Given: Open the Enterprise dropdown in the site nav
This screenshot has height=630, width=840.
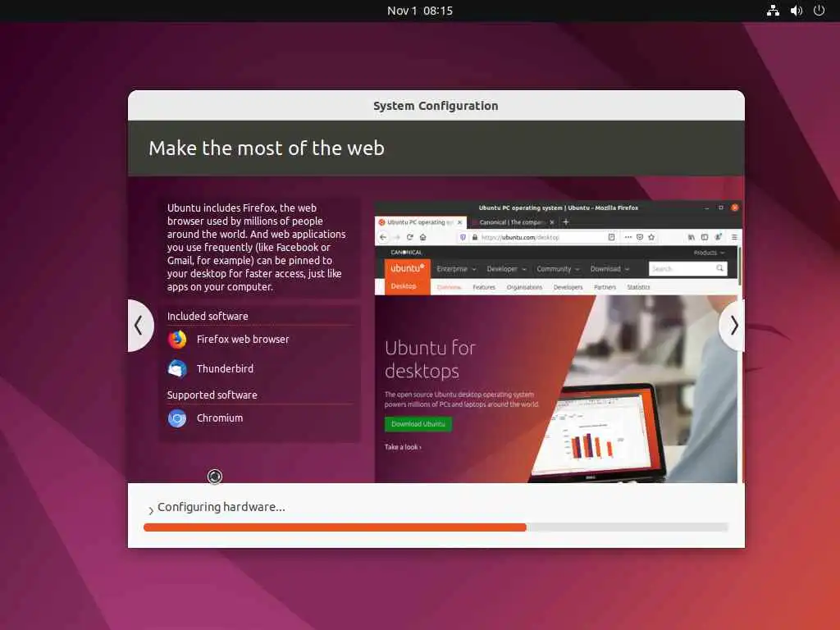Looking at the screenshot, I should click(x=456, y=269).
